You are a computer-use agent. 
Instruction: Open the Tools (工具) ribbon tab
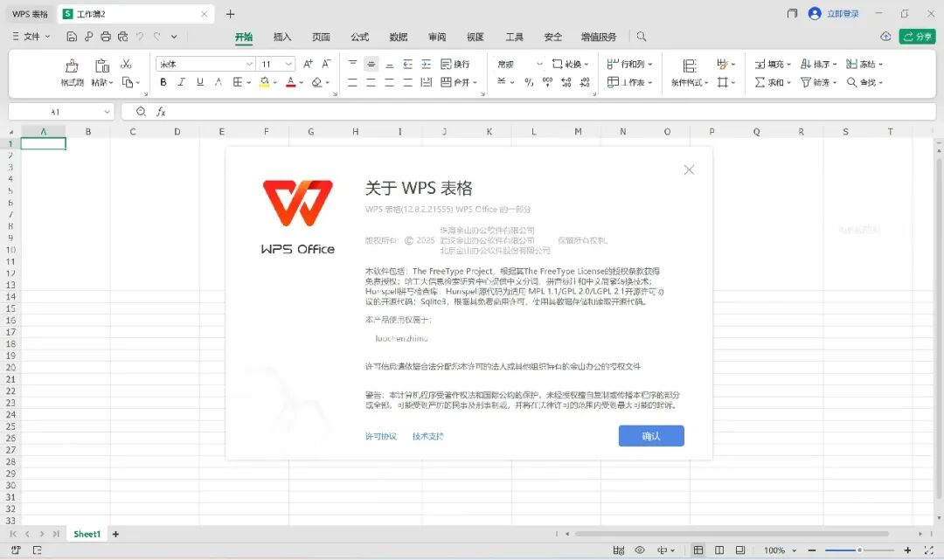tap(514, 37)
